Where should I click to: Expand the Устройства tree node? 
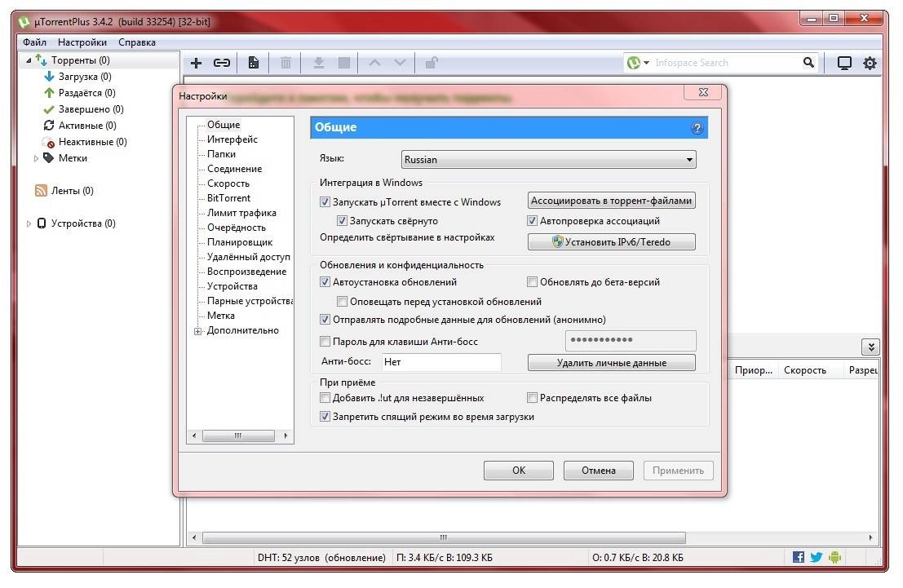coord(29,223)
